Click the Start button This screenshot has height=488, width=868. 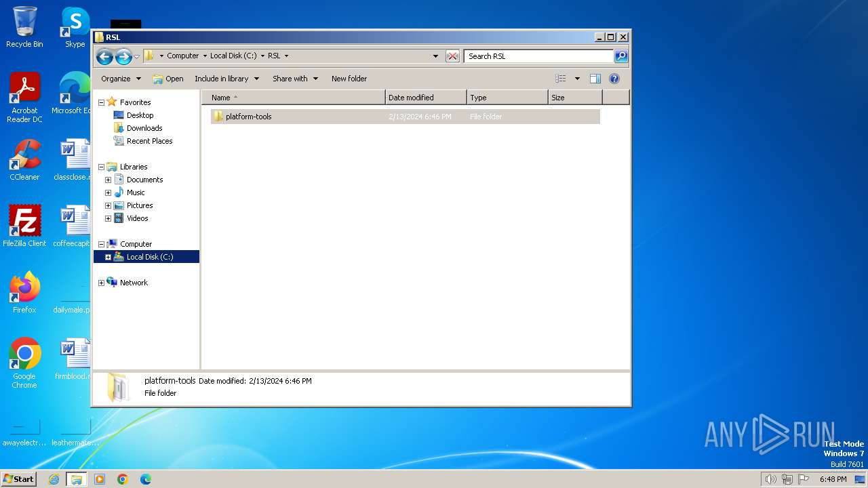click(18, 479)
